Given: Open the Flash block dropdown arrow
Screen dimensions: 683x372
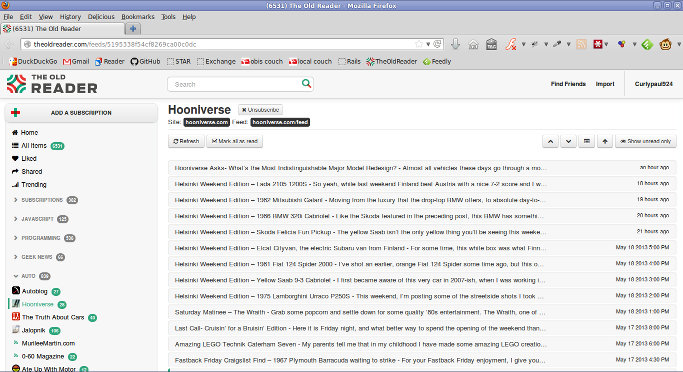Looking at the screenshot, I should pyautogui.click(x=524, y=44).
